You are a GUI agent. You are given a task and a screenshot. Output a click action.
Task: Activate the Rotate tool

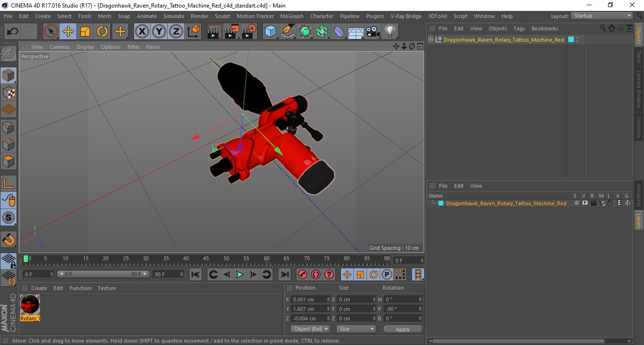point(102,32)
